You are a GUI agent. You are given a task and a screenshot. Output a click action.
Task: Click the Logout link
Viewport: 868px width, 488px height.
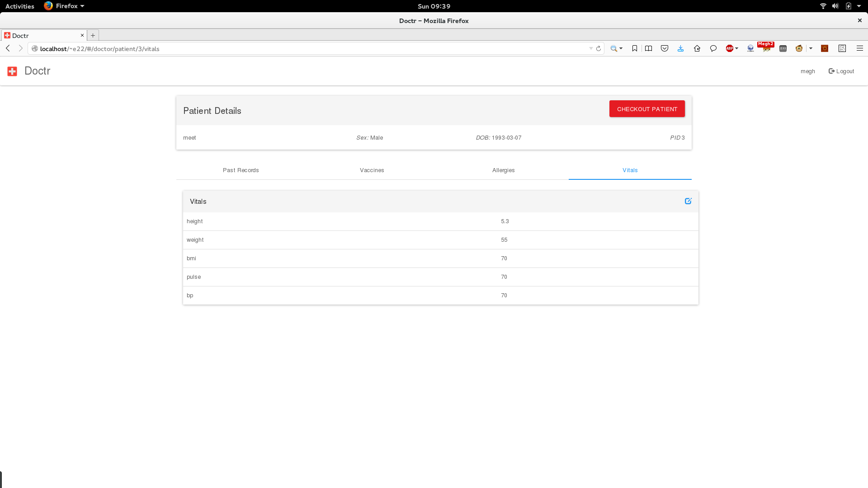click(x=841, y=71)
